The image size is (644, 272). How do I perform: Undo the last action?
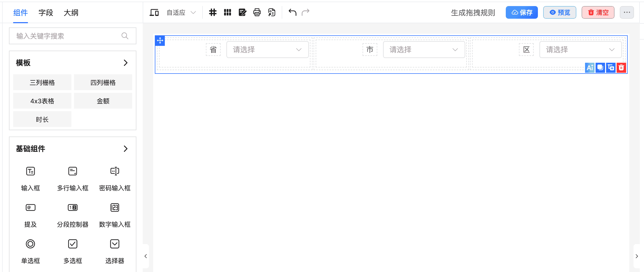point(292,12)
